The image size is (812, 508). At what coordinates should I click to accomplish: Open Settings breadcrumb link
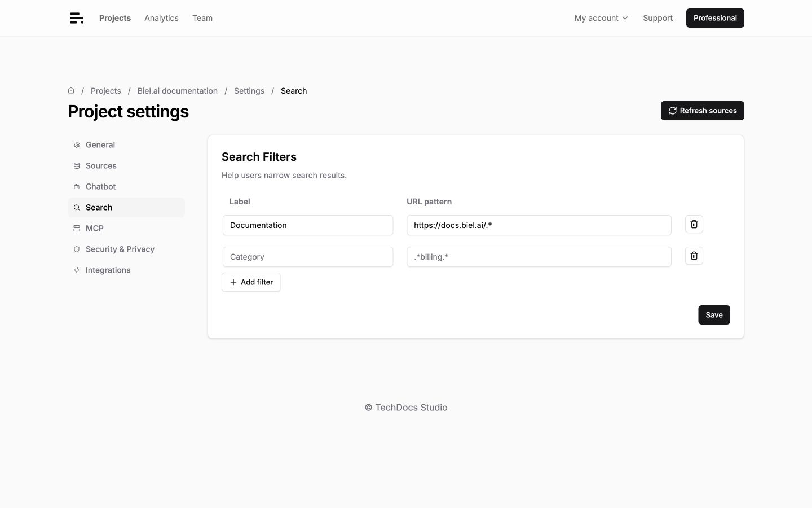coord(249,91)
